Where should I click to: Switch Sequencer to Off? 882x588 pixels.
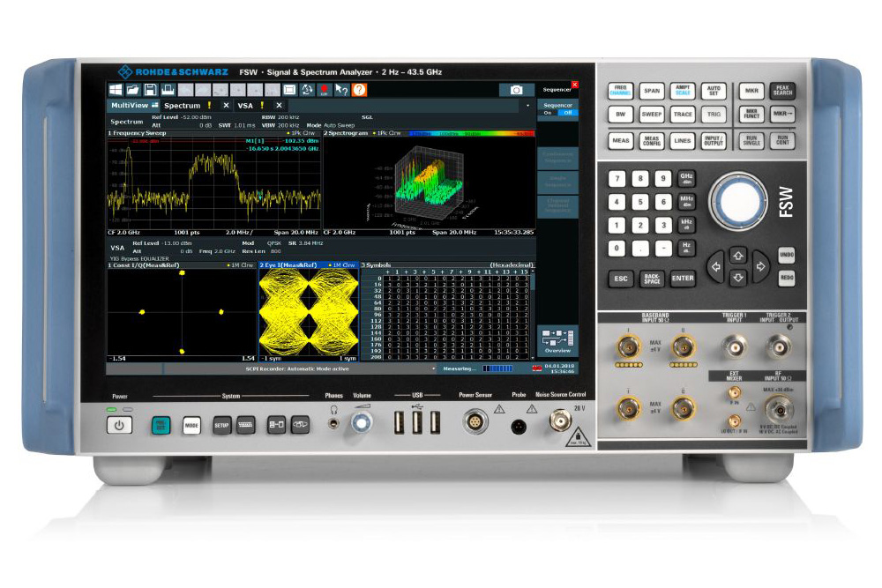click(567, 112)
